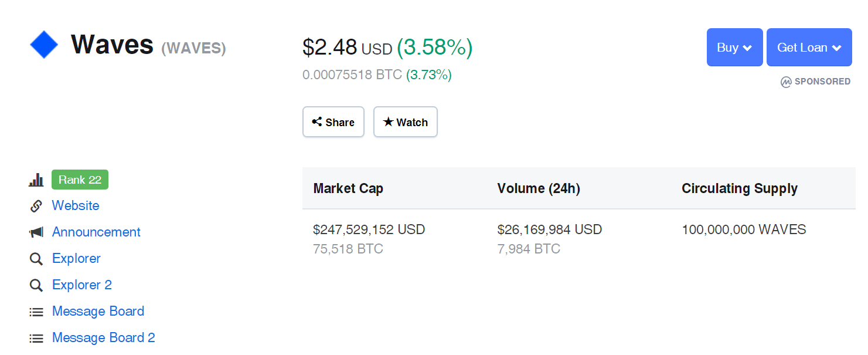Expand the Get Loan dropdown
868x355 pixels.
tap(809, 48)
